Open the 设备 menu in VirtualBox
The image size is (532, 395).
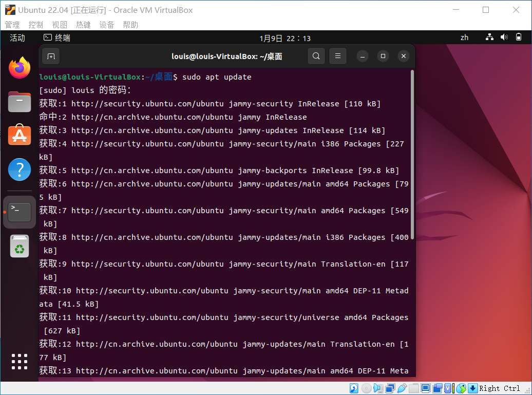pos(107,25)
